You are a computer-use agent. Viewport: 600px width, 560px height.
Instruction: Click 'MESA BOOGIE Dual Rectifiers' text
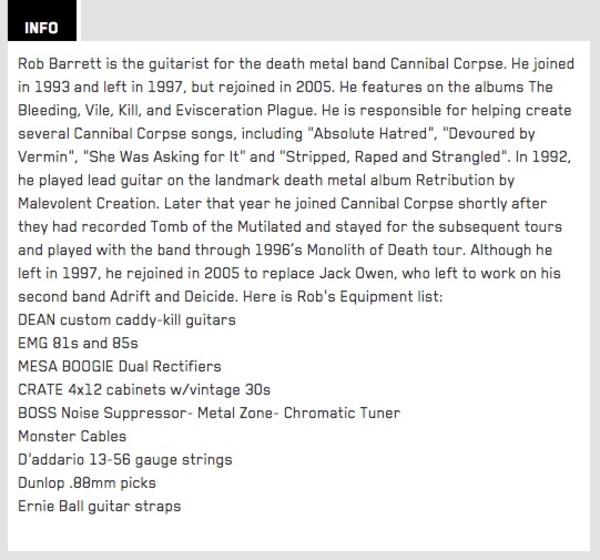pos(119,366)
